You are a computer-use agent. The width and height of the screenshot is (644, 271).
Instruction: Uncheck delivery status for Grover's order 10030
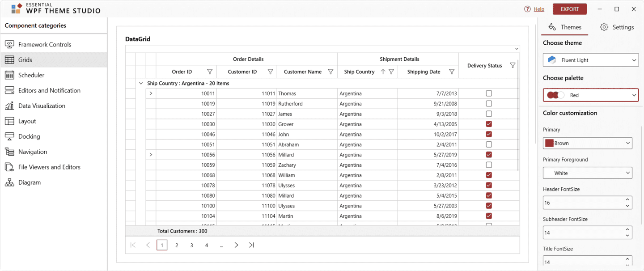click(489, 124)
